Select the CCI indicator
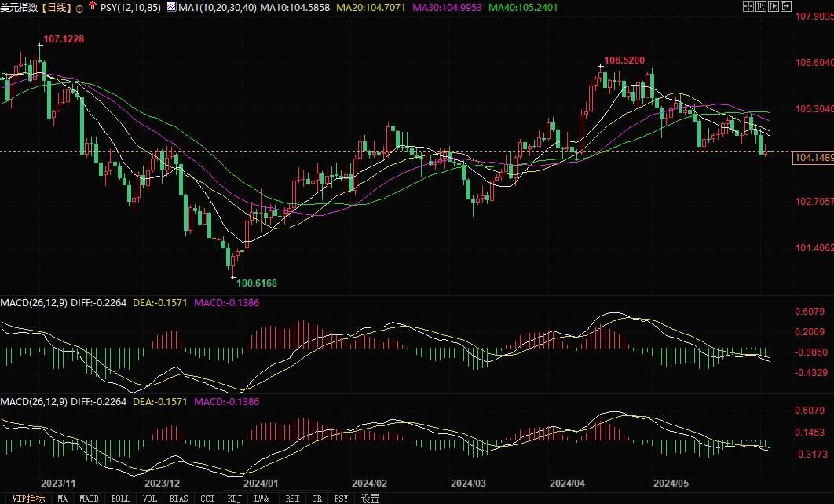Screen dimensions: 834x504 tap(207, 498)
